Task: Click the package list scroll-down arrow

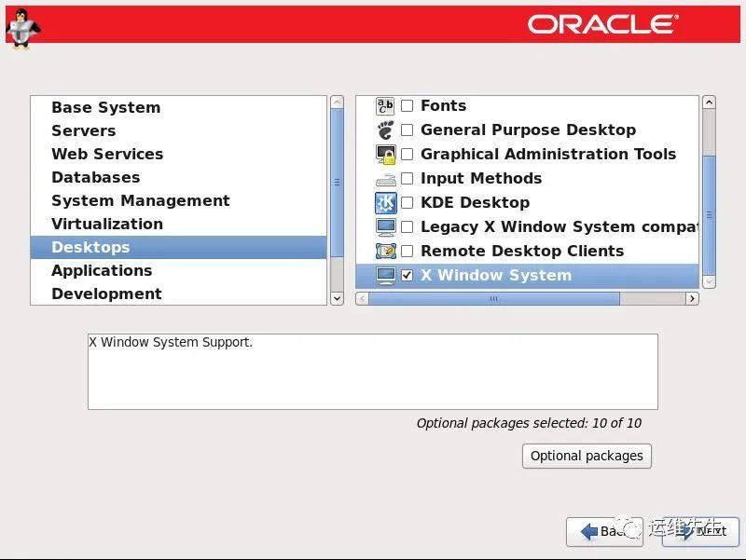Action: pos(709,281)
